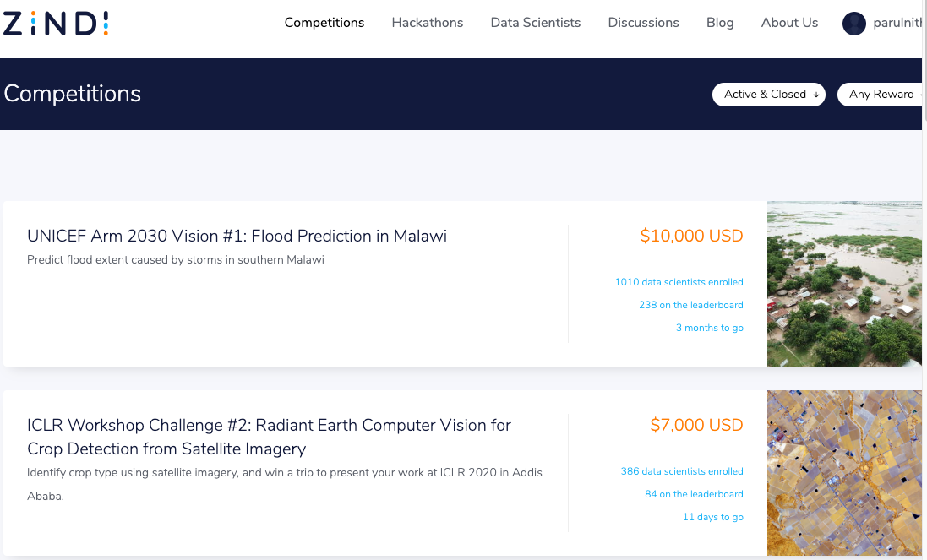Navigate to Data Scientists page
Screen dimensions: 927x560
(x=536, y=23)
